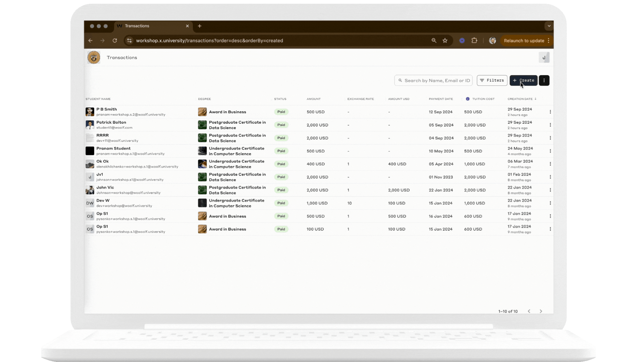Open the more options menu beside Create
The image size is (644, 362).
[x=544, y=80]
